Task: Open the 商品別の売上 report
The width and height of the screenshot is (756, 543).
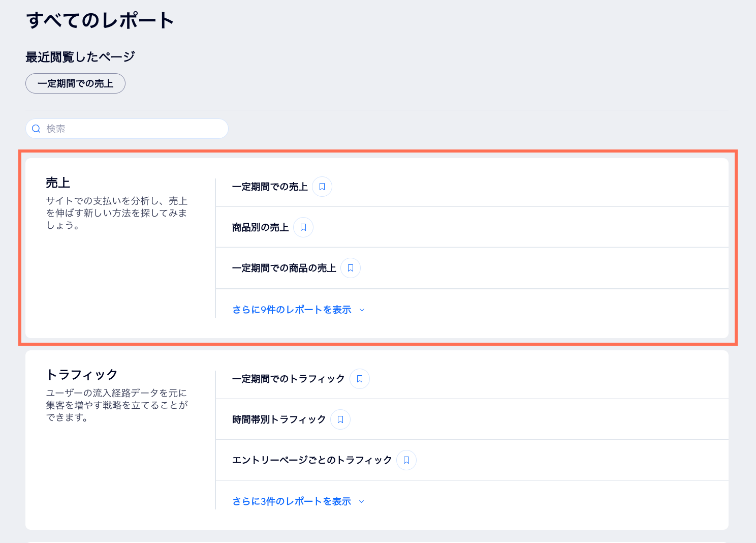Action: click(x=260, y=227)
